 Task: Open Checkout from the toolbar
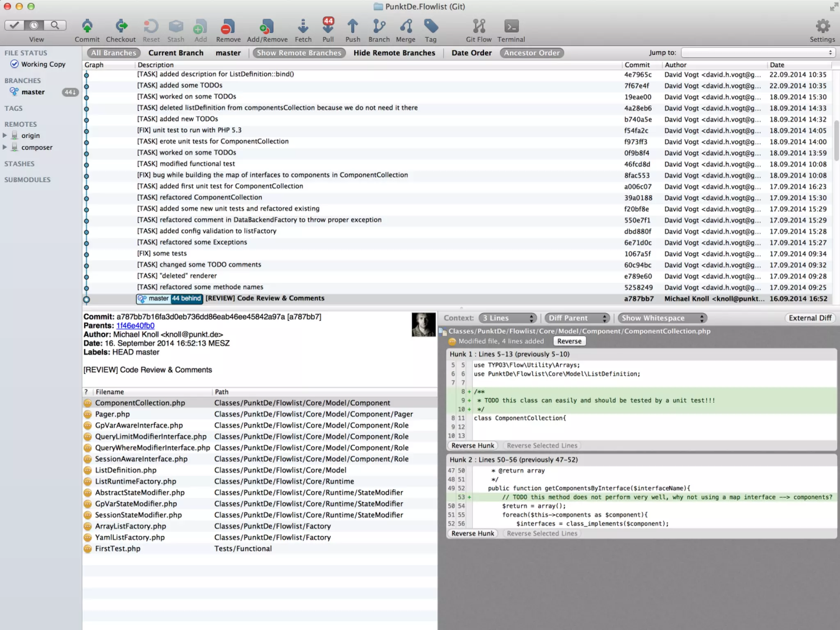pyautogui.click(x=121, y=27)
